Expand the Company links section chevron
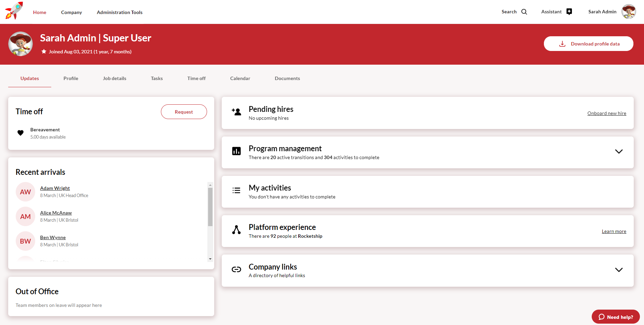This screenshot has width=644, height=325. pyautogui.click(x=618, y=270)
